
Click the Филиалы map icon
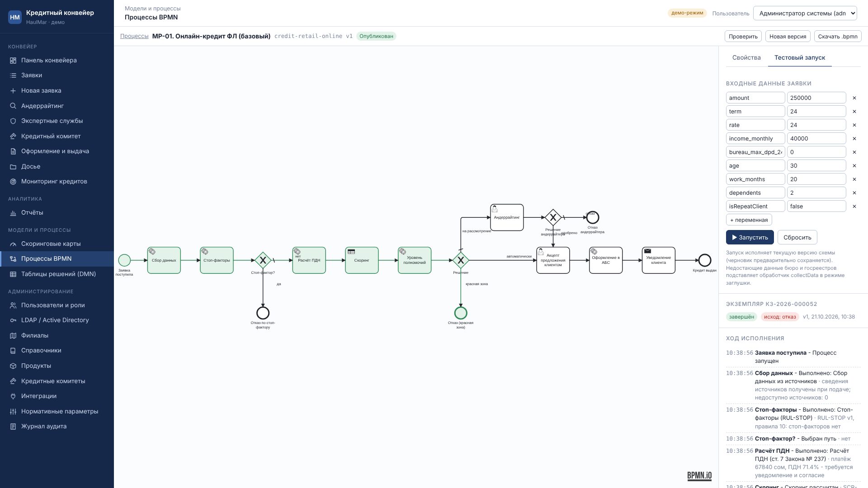click(x=13, y=336)
